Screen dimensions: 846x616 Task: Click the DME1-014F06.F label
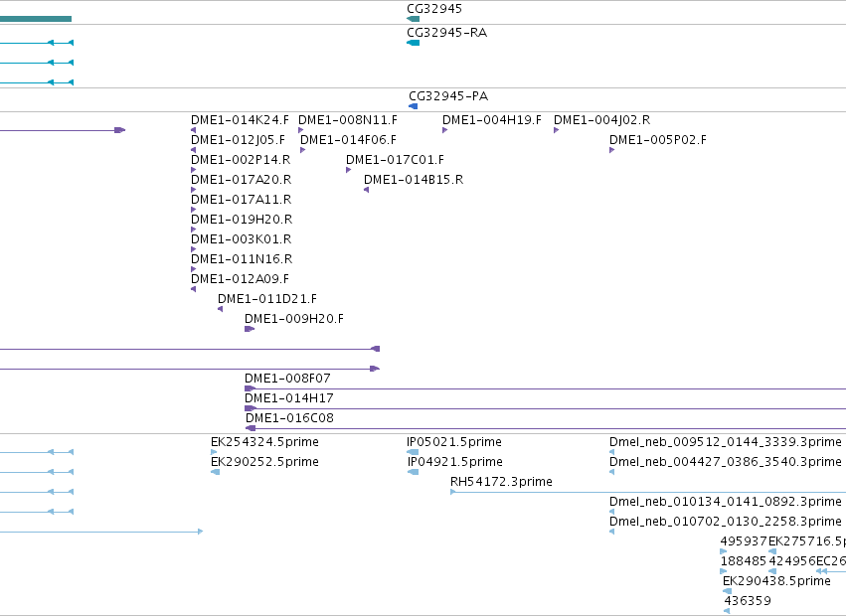[349, 140]
